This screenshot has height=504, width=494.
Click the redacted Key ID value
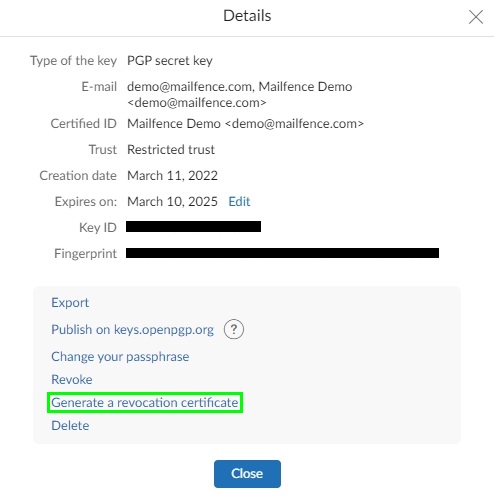tap(193, 227)
